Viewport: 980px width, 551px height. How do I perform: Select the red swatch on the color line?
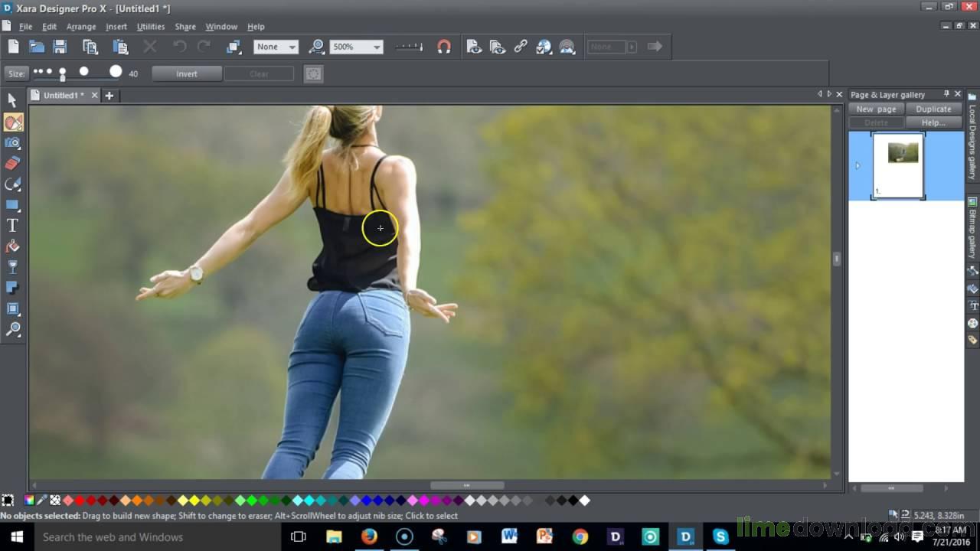[x=78, y=500]
